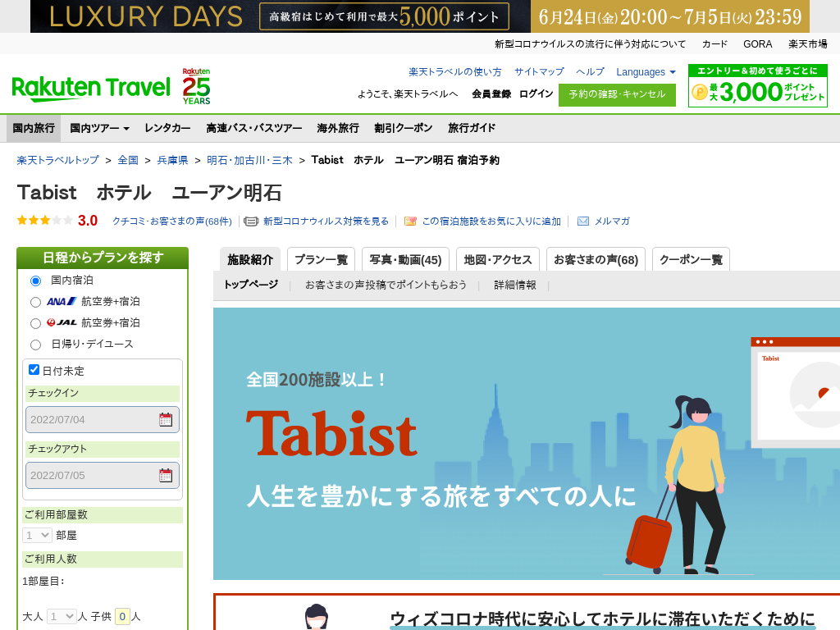The height and width of the screenshot is (630, 840).
Task: Select 海外旅行 in the navigation bar
Action: (338, 128)
